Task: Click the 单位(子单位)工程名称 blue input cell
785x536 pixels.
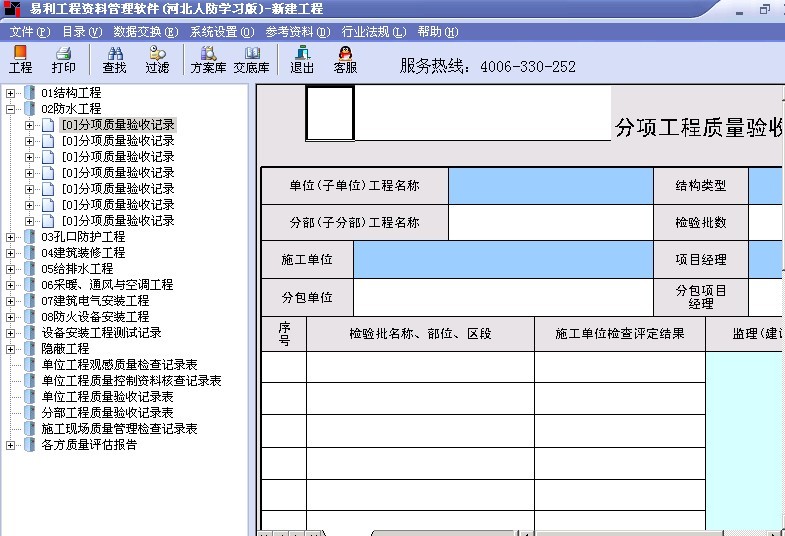Action: [x=550, y=186]
